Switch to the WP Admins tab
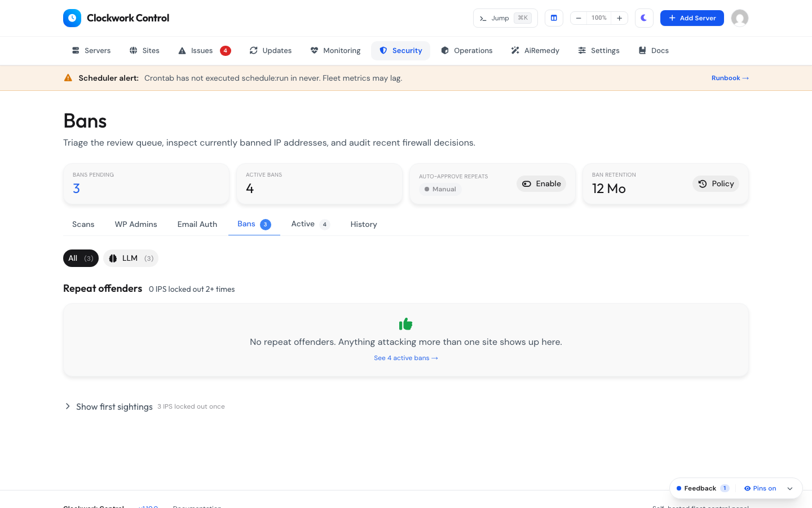This screenshot has width=812, height=508. point(136,225)
